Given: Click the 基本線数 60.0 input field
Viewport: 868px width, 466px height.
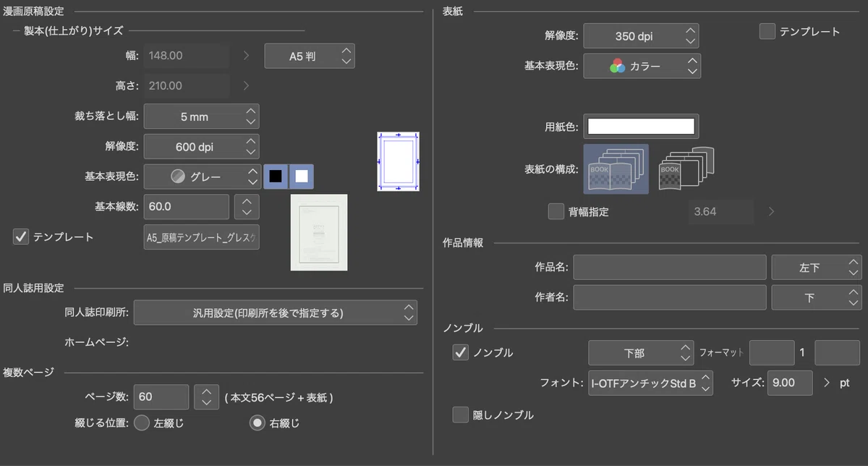Looking at the screenshot, I should [x=187, y=206].
